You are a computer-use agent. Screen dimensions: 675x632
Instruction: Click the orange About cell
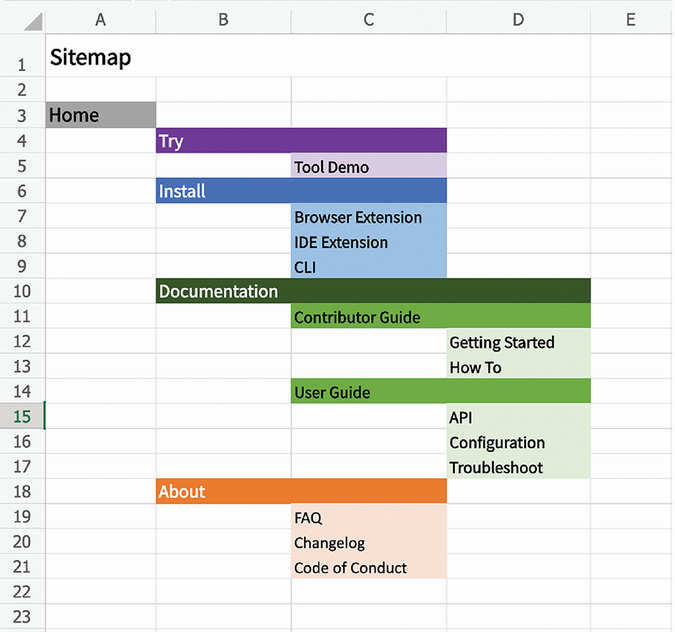[223, 491]
